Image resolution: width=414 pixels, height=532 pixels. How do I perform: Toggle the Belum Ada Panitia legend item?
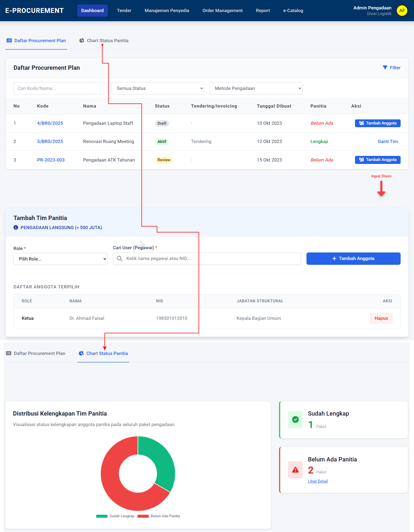159,516
